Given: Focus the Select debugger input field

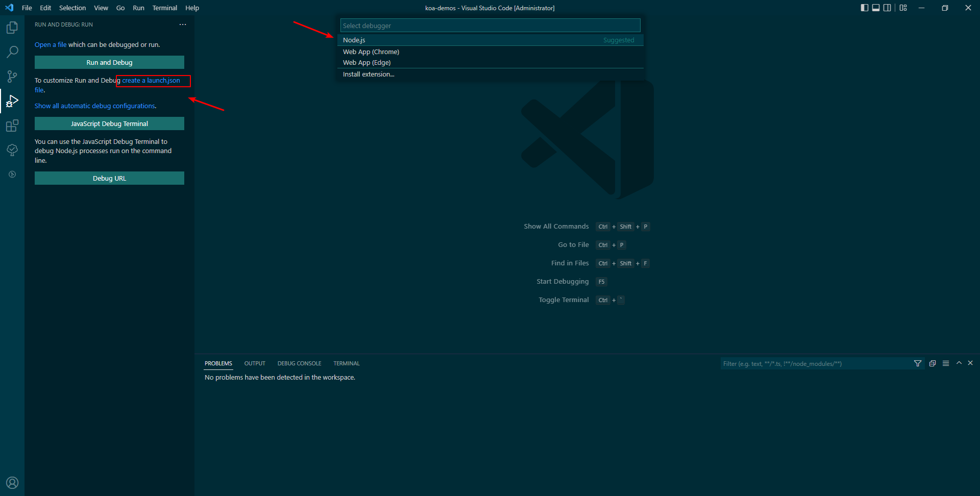Looking at the screenshot, I should [x=490, y=26].
